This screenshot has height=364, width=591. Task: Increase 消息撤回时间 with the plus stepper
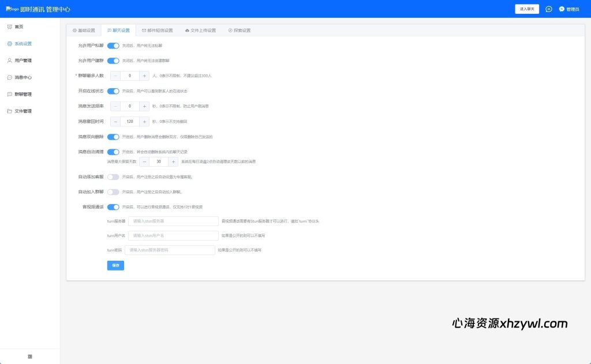[x=143, y=122]
